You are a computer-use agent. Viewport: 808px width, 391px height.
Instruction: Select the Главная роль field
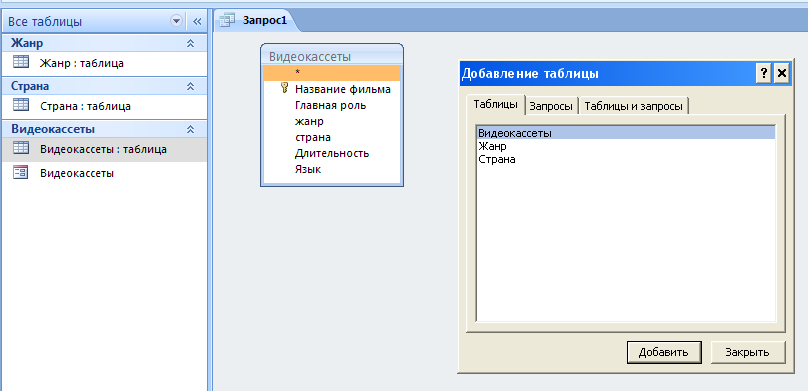[x=332, y=105]
